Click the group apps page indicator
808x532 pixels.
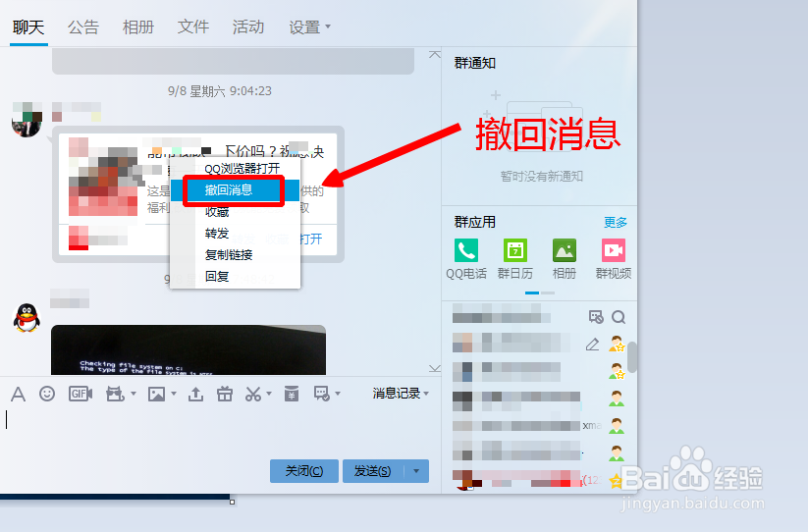540,293
